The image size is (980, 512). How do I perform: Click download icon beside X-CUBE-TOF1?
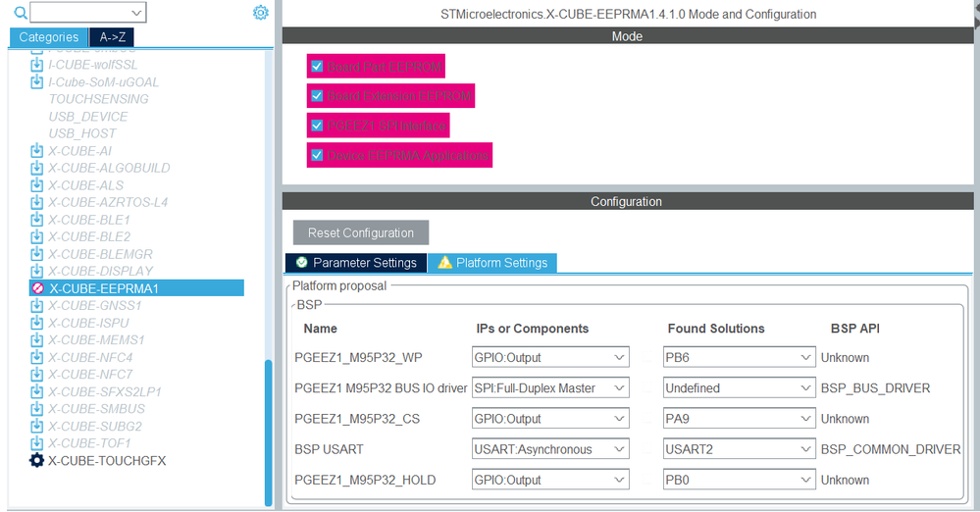pyautogui.click(x=37, y=442)
